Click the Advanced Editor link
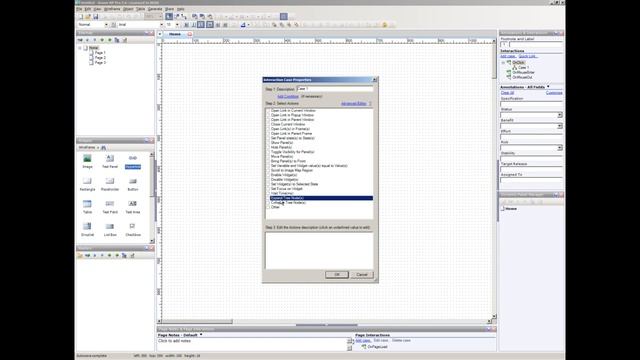The width and height of the screenshot is (640, 360). (x=353, y=104)
